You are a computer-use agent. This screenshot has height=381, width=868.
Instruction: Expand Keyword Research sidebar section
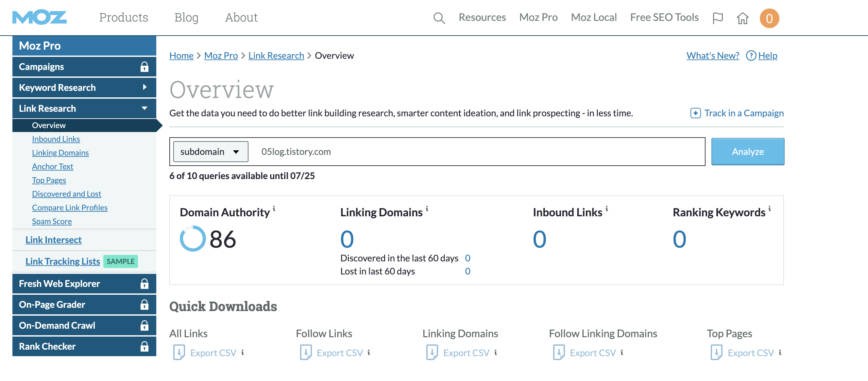click(x=84, y=88)
